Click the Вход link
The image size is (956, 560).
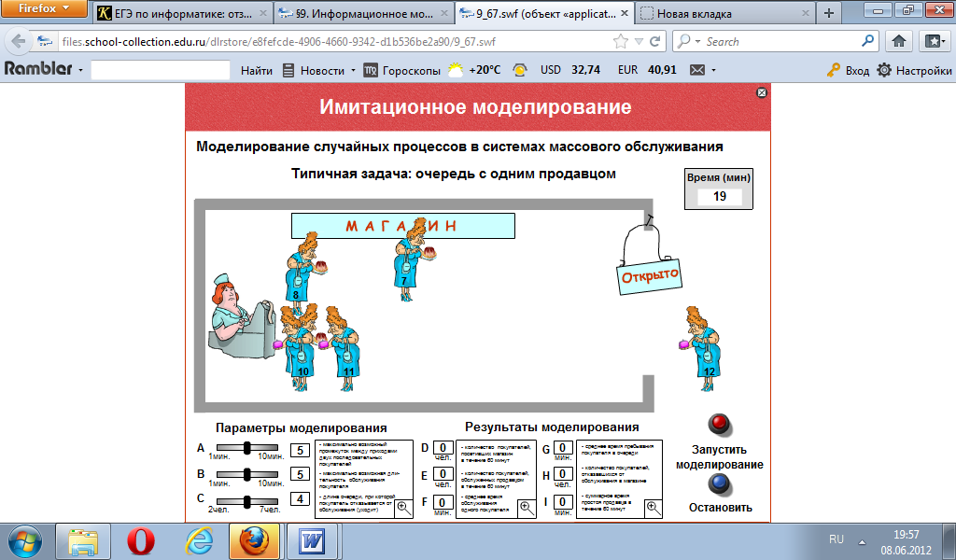857,71
